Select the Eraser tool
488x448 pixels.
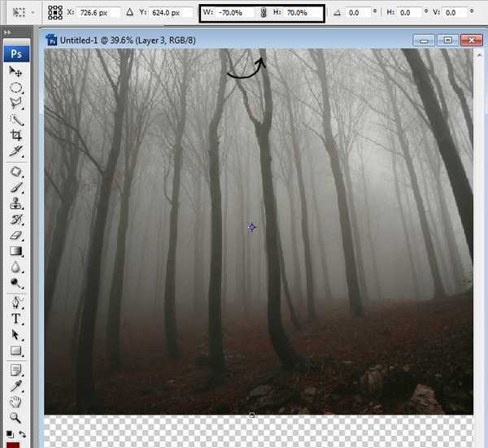pos(15,235)
